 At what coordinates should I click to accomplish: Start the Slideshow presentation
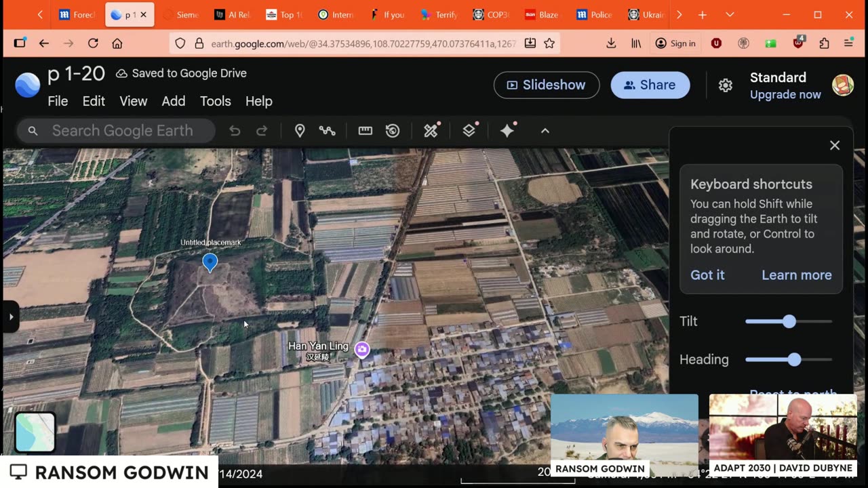(x=547, y=85)
